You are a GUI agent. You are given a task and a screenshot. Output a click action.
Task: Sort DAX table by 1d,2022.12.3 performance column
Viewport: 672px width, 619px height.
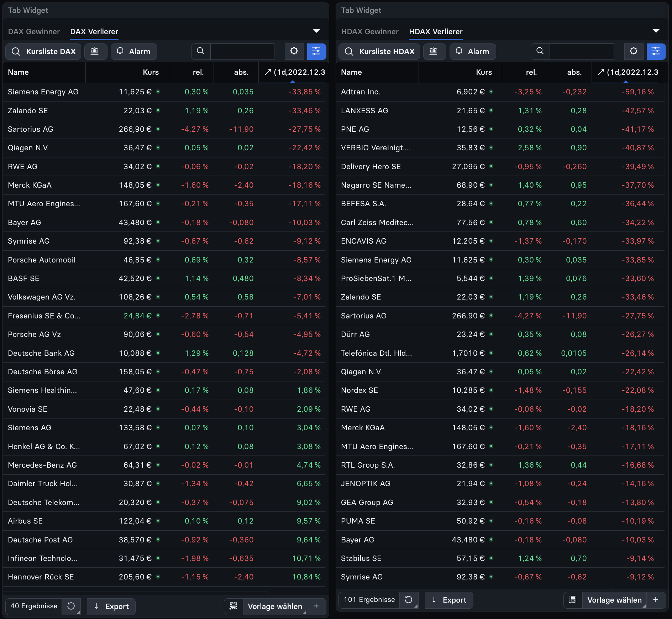(292, 72)
